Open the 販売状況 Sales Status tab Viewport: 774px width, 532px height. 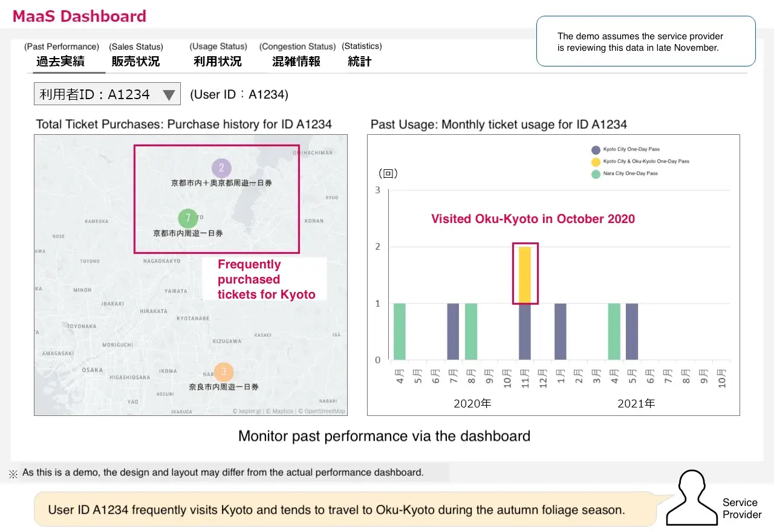(135, 61)
